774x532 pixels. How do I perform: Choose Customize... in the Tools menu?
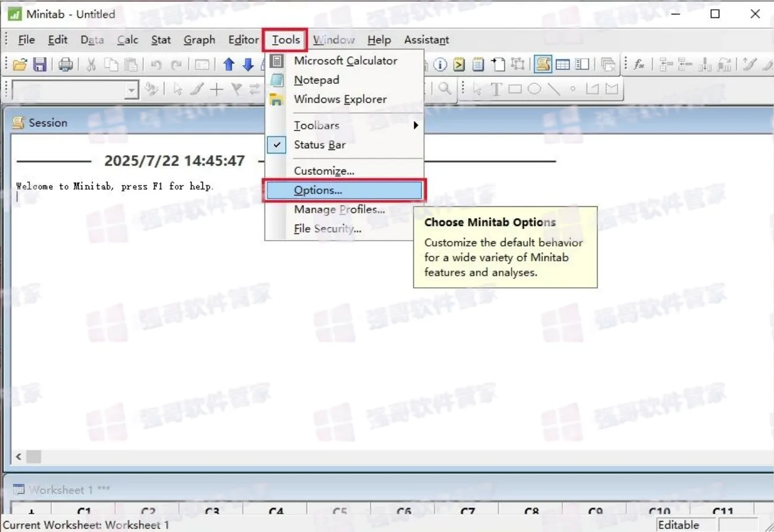tap(344, 171)
